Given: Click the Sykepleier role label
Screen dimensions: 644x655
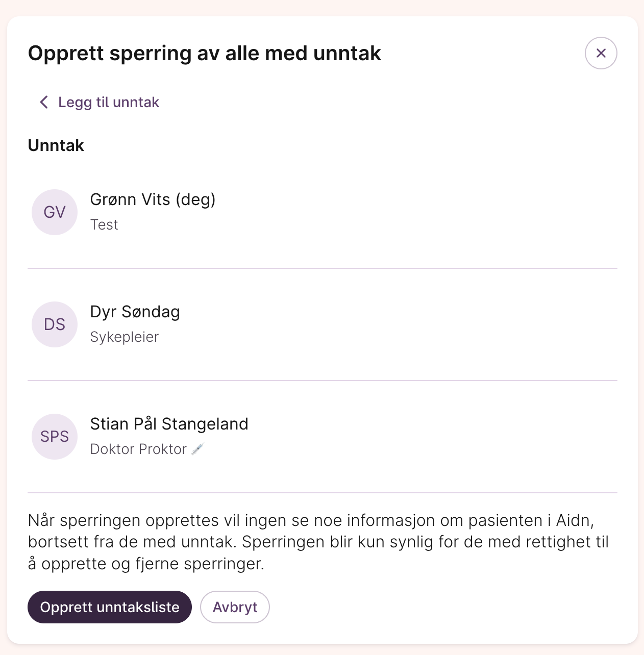Looking at the screenshot, I should click(x=125, y=337).
